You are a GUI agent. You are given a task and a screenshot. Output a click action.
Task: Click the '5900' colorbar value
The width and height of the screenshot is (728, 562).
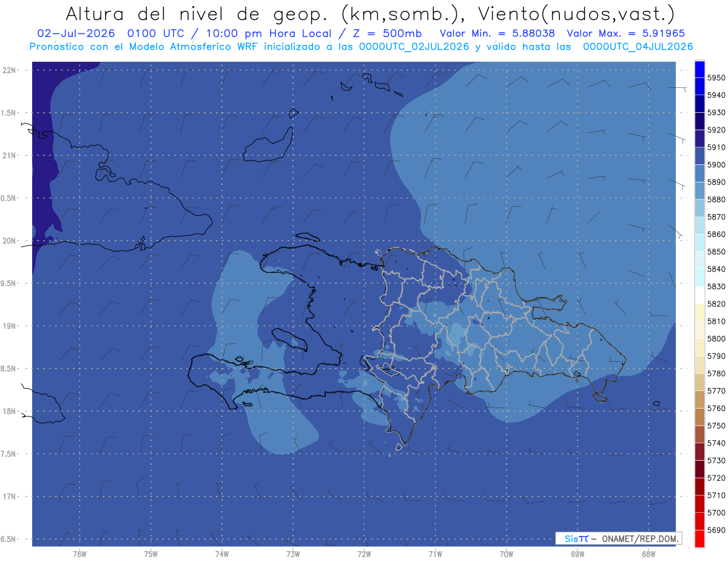click(716, 165)
